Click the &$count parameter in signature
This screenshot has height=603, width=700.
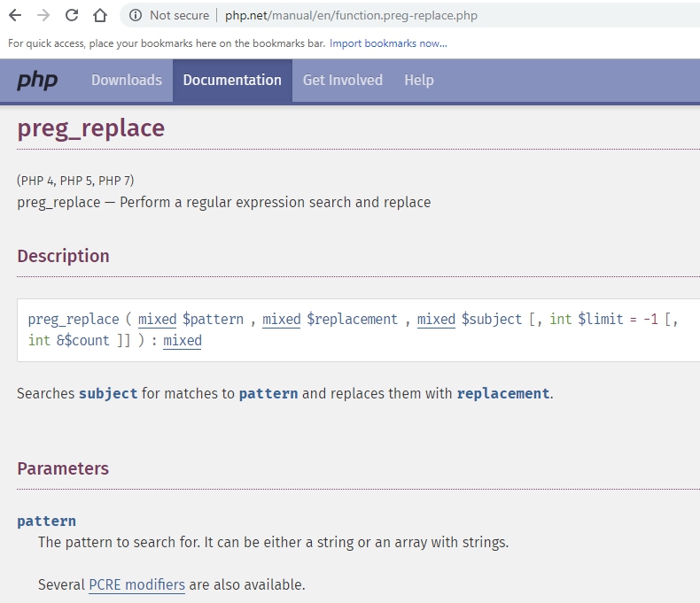(82, 341)
